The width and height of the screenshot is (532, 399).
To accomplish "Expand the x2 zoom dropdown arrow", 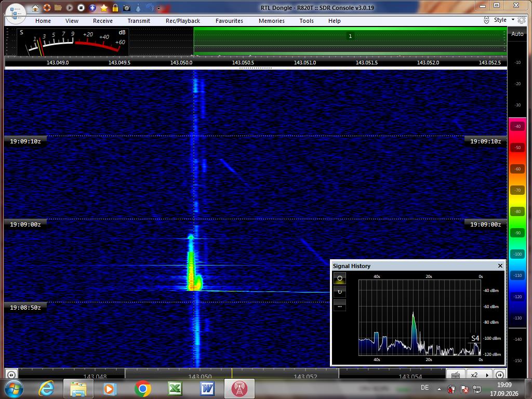I will click(x=487, y=375).
